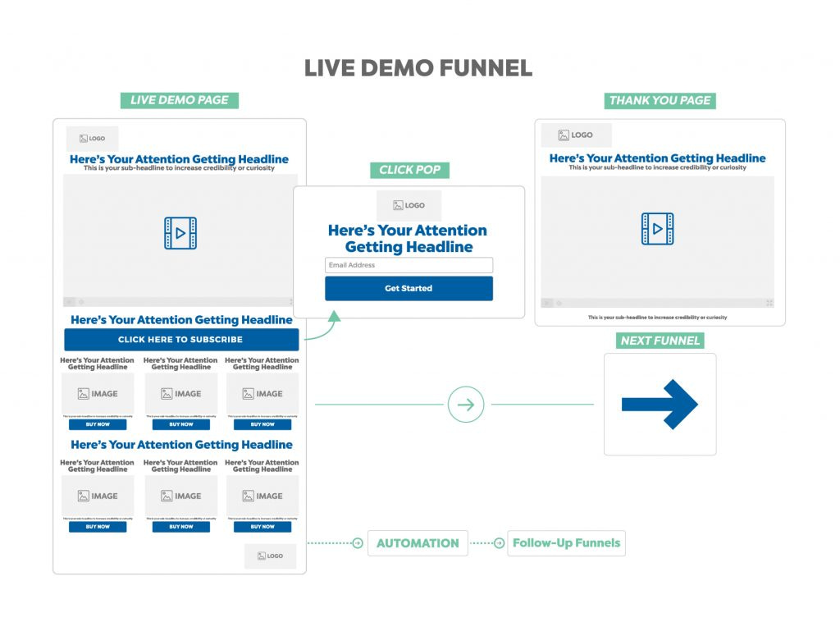Click the small circled arrow before AUTOMATION
The height and width of the screenshot is (627, 840).
tap(358, 543)
